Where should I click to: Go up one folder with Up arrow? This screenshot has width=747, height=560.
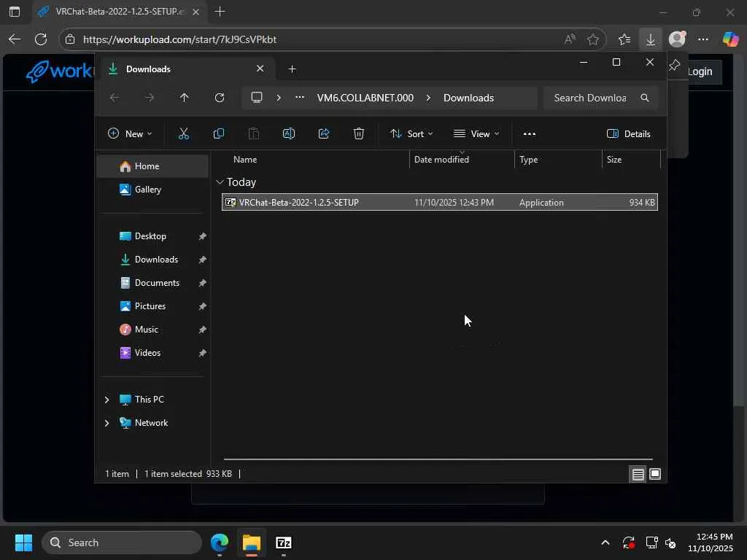(184, 98)
